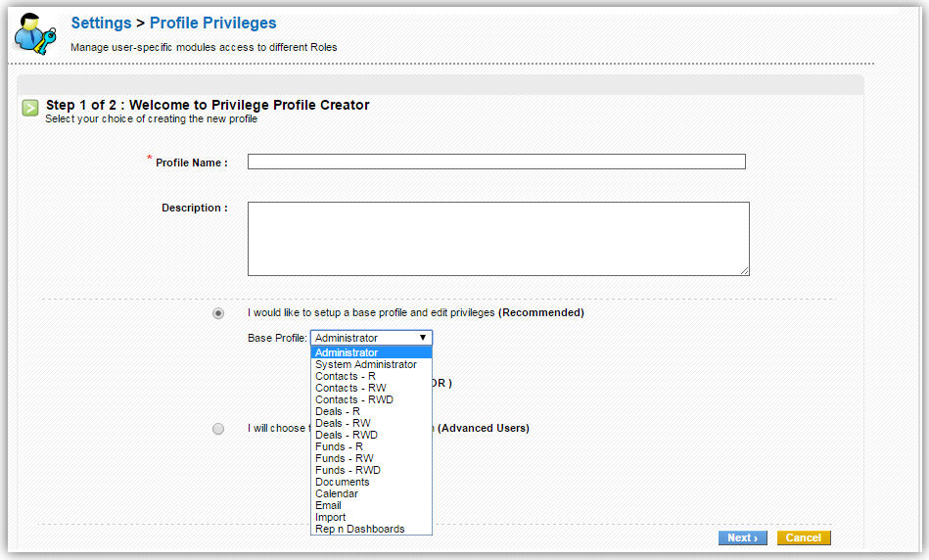The height and width of the screenshot is (560, 929).
Task: Collapse the Base Profile dropdown arrow
Action: (x=422, y=338)
